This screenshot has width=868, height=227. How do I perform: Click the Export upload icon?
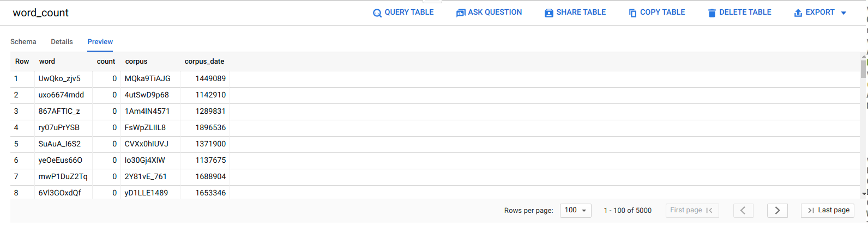798,13
